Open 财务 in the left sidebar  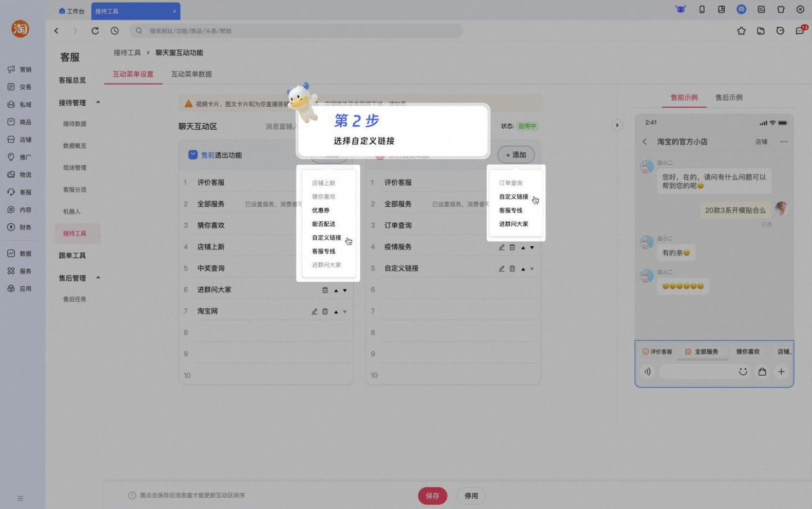tap(19, 227)
